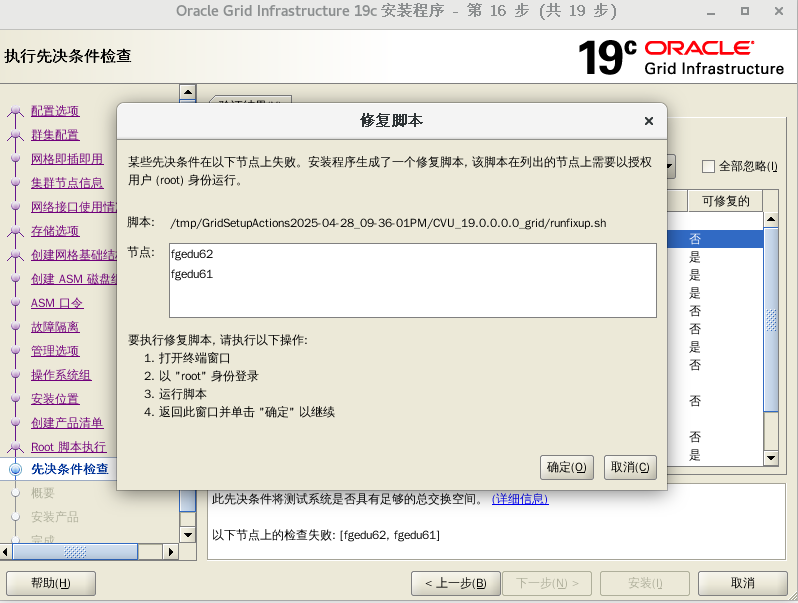Click the 配置选项 step marker icon
The width and height of the screenshot is (798, 603).
pyautogui.click(x=16, y=111)
